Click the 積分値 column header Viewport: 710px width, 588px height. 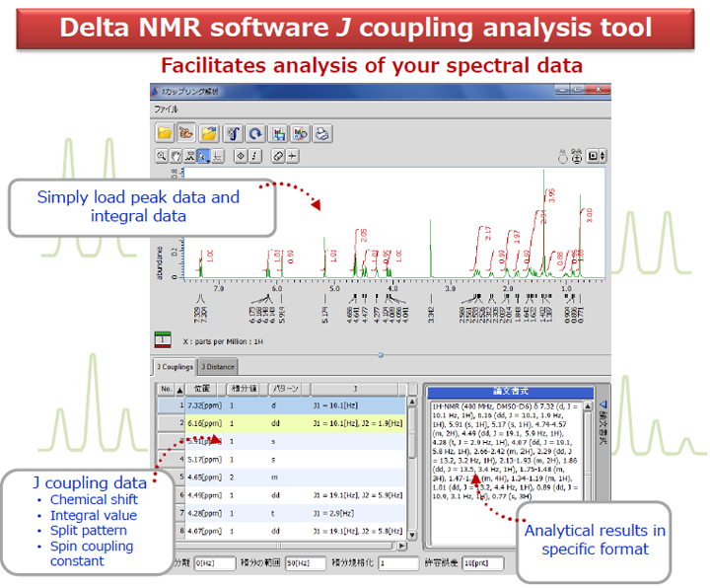245,389
